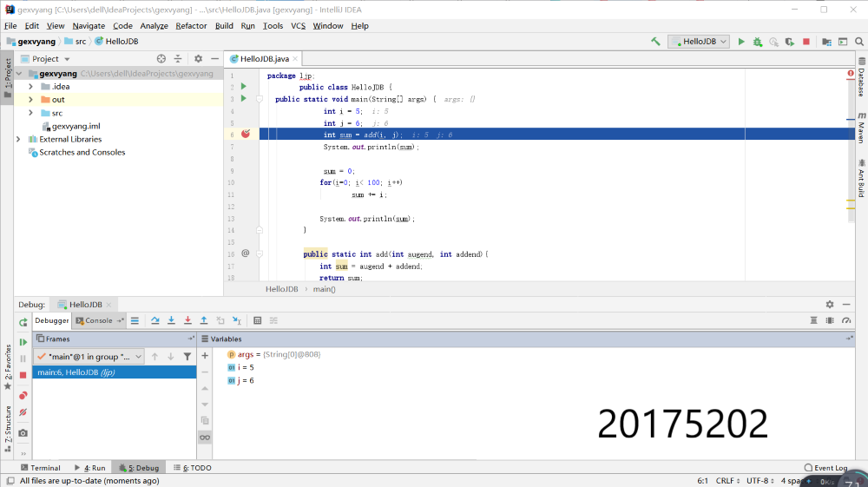Close the HelloJDB debug session tab
This screenshot has width=868, height=487.
click(108, 305)
